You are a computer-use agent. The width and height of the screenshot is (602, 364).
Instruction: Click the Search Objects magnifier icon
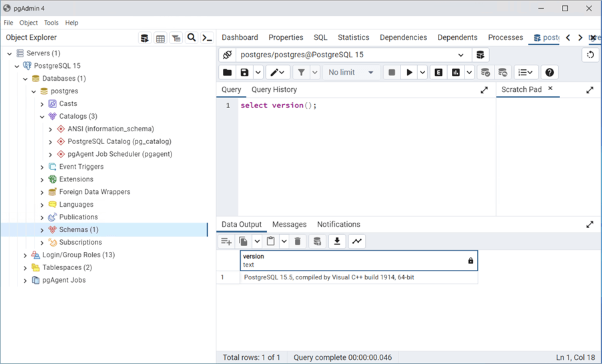[192, 38]
